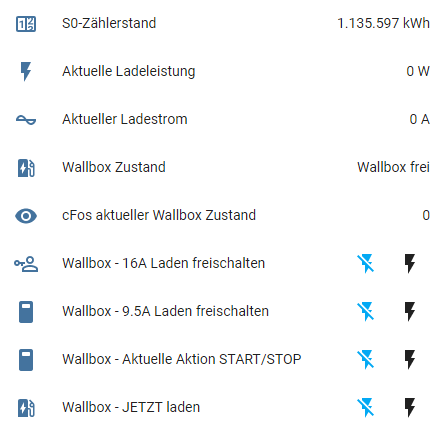The image size is (446, 436).
Task: Click the wallbox icon for Aktuelle Aktion START/STOP
Action: 26,360
